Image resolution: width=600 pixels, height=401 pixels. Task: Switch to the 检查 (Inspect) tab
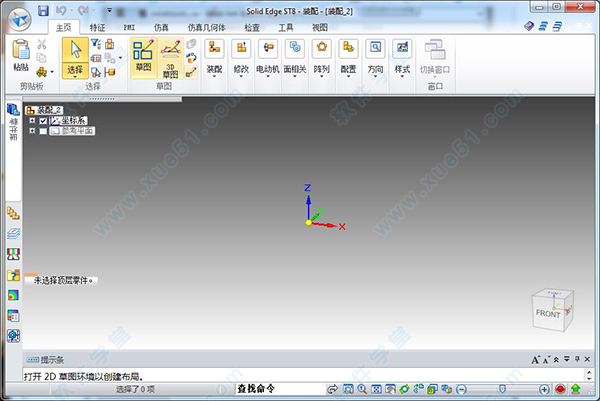tap(252, 28)
